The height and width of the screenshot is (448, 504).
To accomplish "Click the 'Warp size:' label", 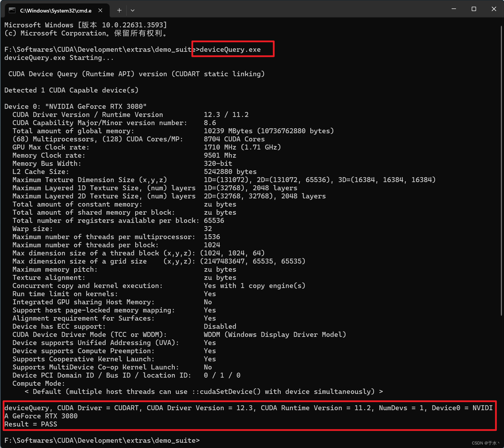I will pyautogui.click(x=33, y=229).
